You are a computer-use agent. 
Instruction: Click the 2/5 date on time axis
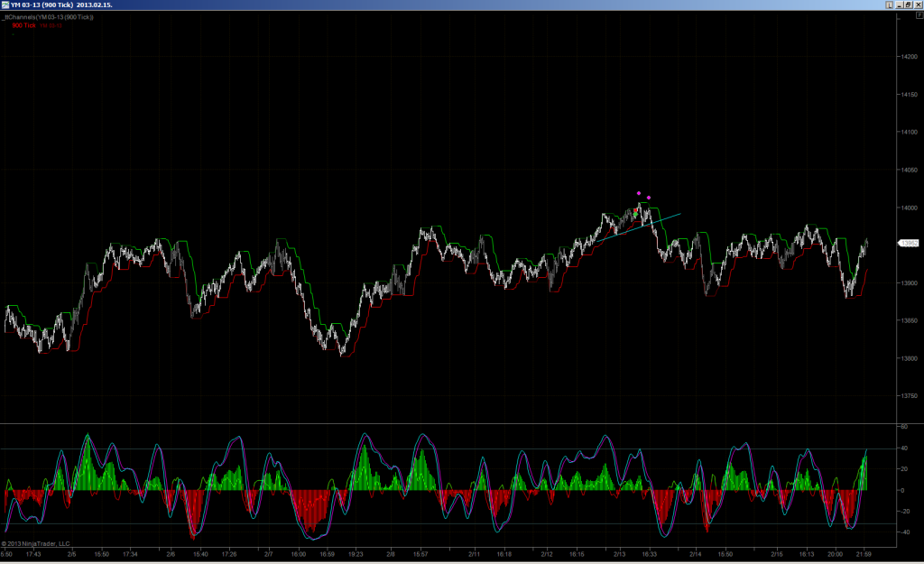point(71,554)
